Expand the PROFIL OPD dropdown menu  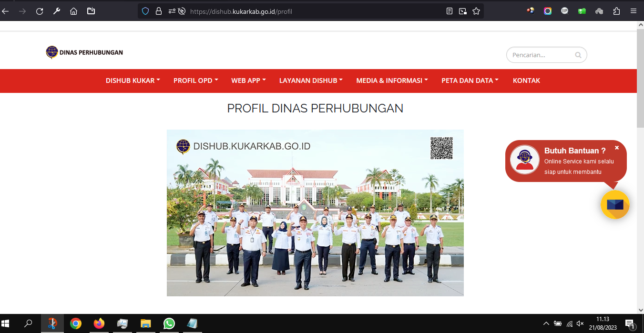coord(195,81)
